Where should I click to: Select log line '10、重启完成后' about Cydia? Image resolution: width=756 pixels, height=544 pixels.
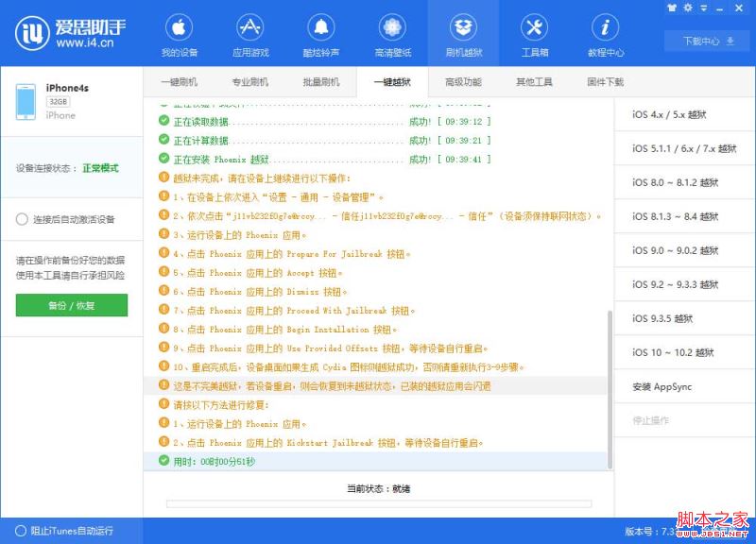pos(375,367)
